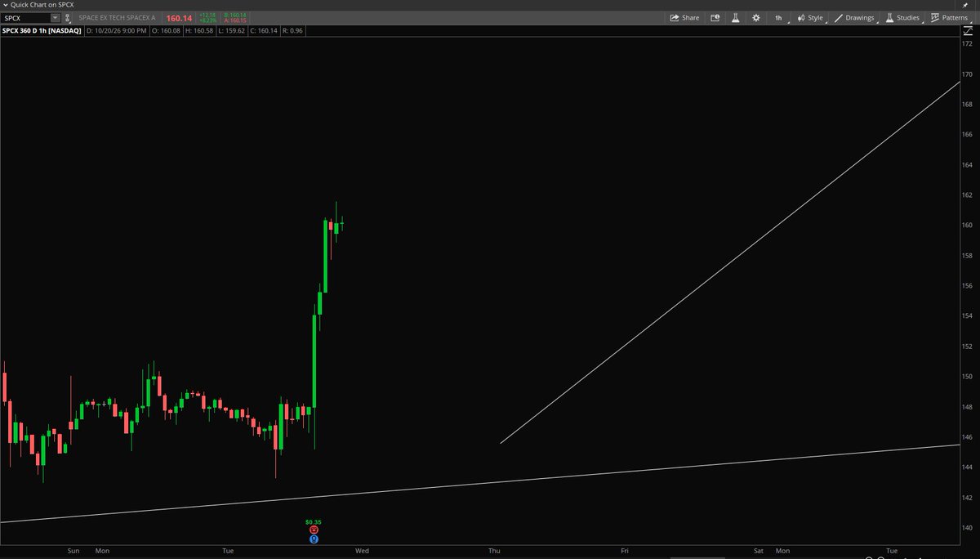Open the symbol link chain menu
The image size is (980, 559).
click(68, 17)
